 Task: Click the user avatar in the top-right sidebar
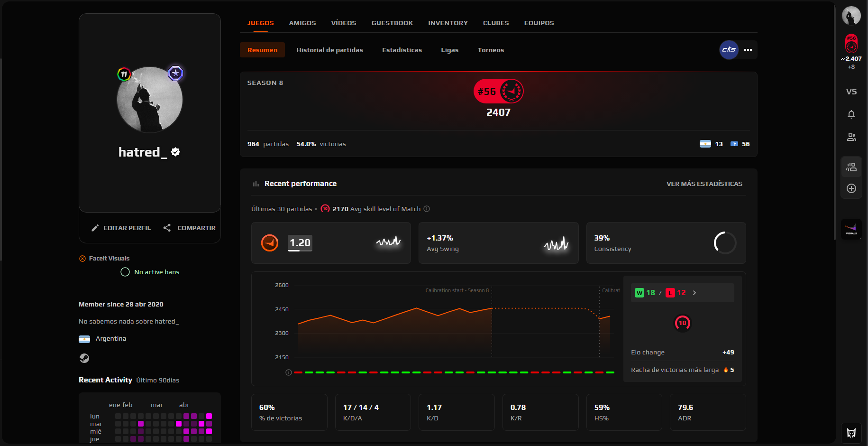point(851,16)
